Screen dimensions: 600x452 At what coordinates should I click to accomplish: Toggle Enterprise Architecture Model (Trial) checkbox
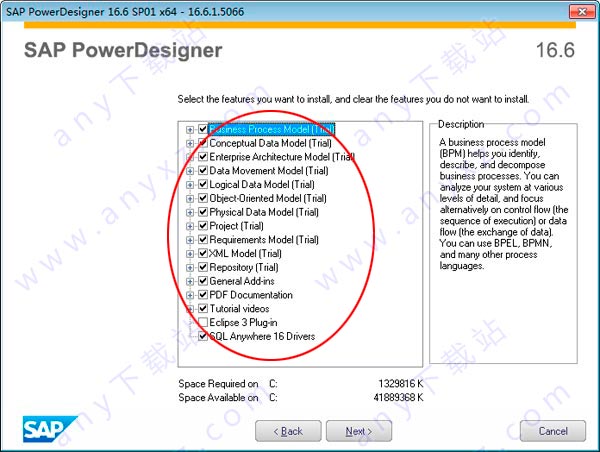coord(203,157)
